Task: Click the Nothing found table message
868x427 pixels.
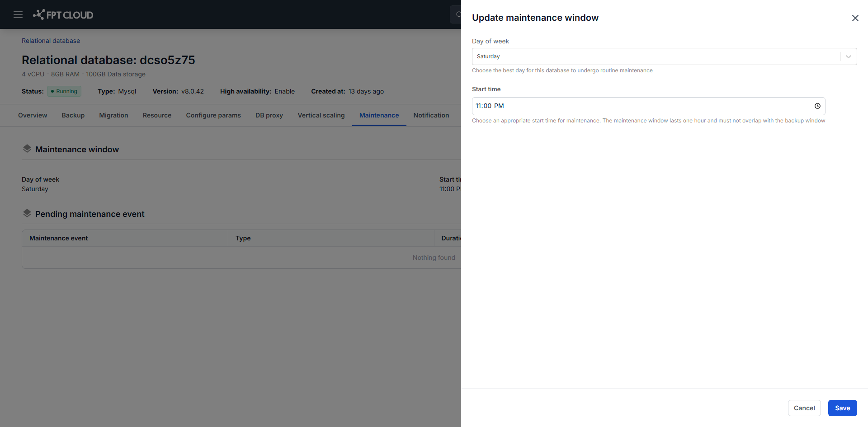Action: click(434, 258)
